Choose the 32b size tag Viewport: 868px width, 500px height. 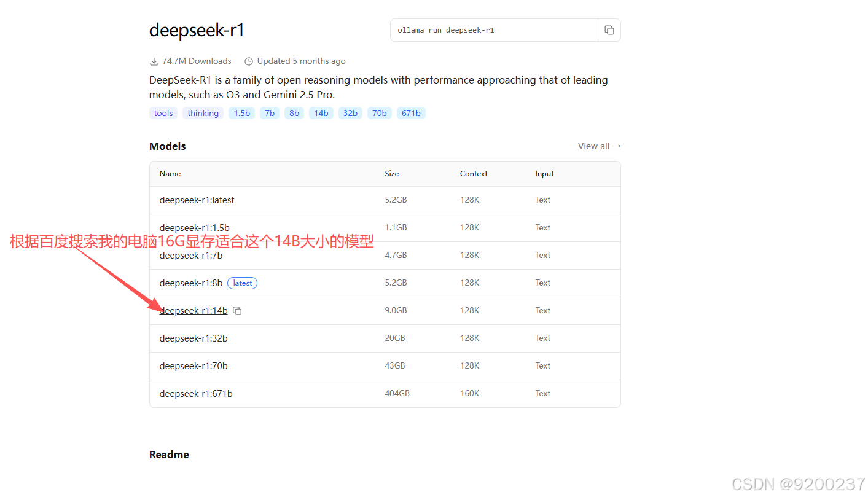350,113
